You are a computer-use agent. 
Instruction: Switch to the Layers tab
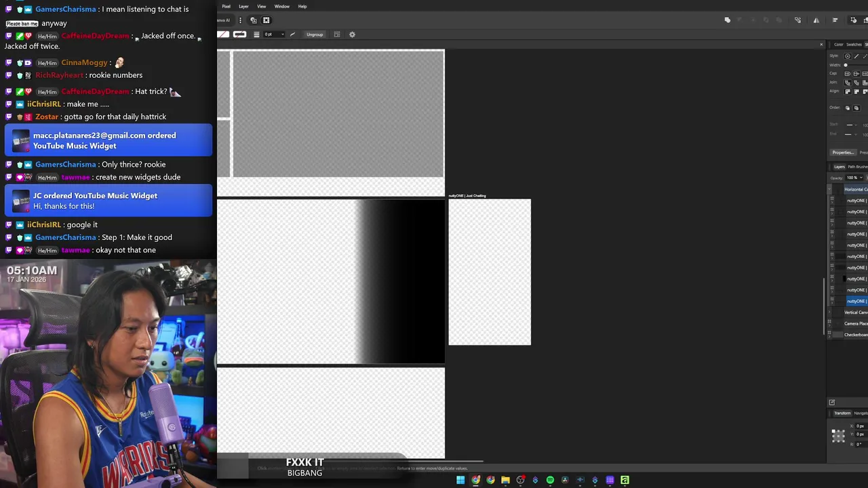(840, 167)
